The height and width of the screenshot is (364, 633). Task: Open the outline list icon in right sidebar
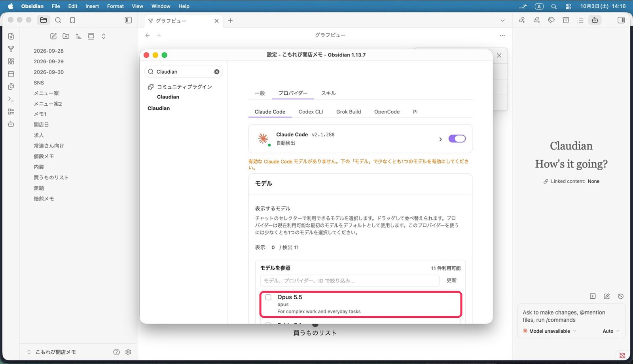coord(580,20)
